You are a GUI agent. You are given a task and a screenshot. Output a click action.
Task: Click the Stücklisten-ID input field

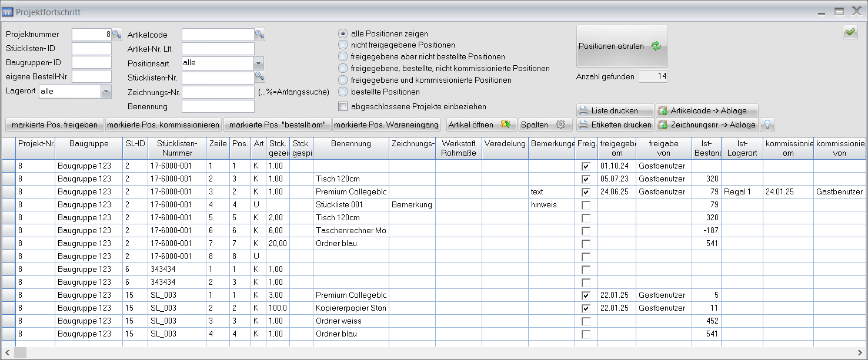point(92,49)
